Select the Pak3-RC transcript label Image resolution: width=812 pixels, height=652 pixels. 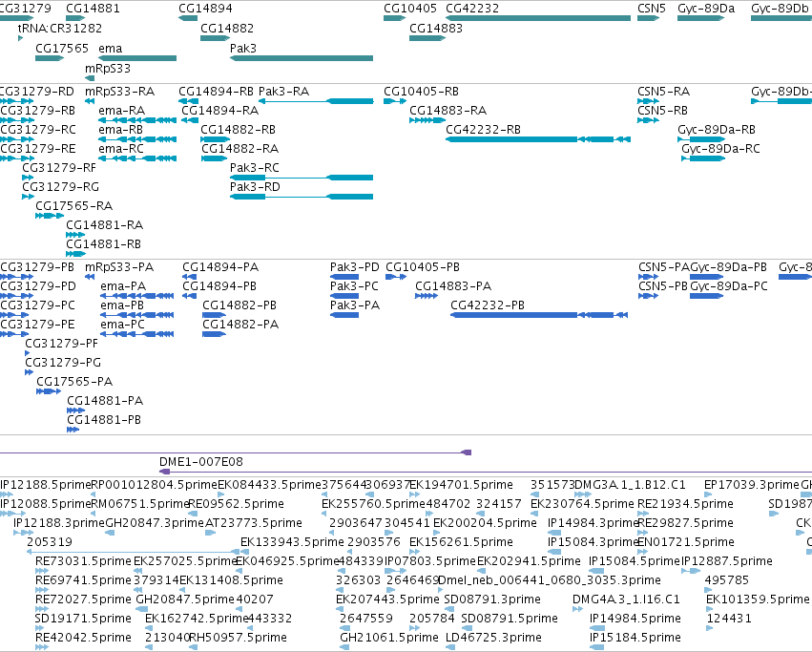click(254, 168)
